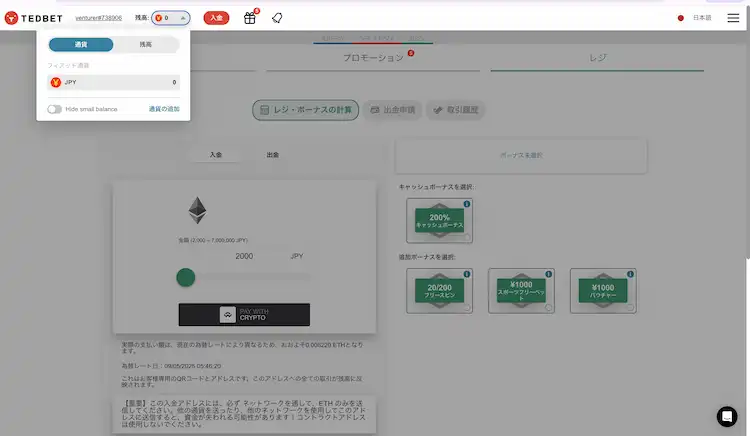The height and width of the screenshot is (436, 750).
Task: Select the 入金 deposit sub-tab
Action: click(216, 155)
